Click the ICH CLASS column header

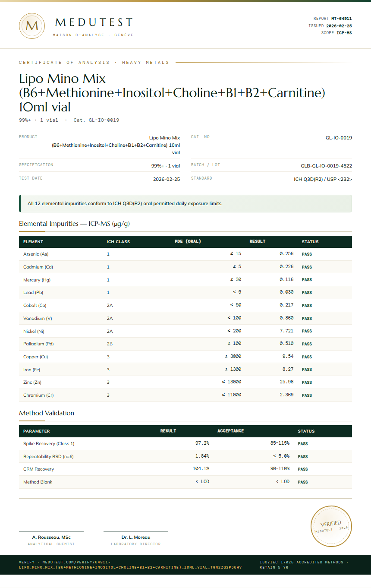pos(118,242)
